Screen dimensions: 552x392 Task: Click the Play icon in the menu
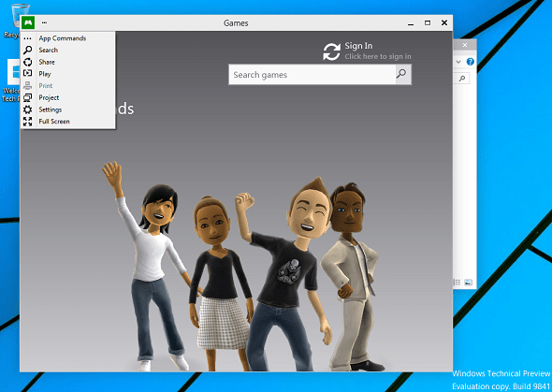click(x=28, y=74)
